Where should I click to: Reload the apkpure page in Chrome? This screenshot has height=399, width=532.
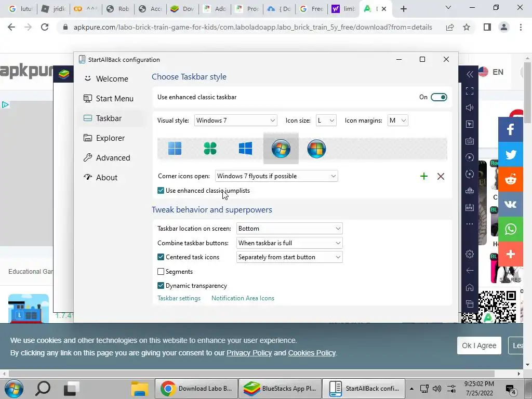pos(45,27)
